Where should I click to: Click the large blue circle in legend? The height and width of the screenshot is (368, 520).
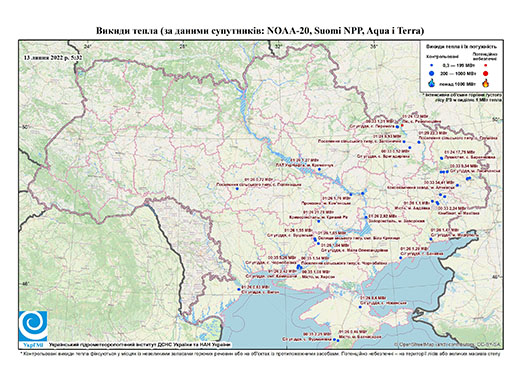(x=432, y=73)
